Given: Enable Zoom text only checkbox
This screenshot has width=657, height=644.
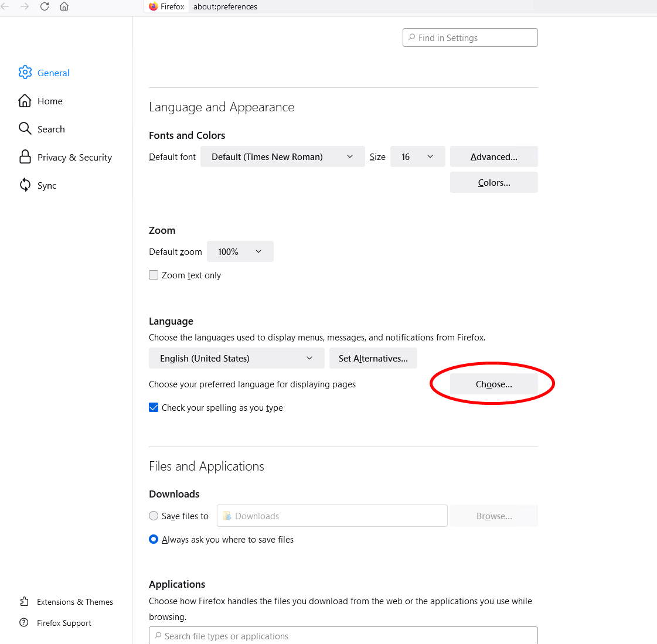Looking at the screenshot, I should point(154,275).
